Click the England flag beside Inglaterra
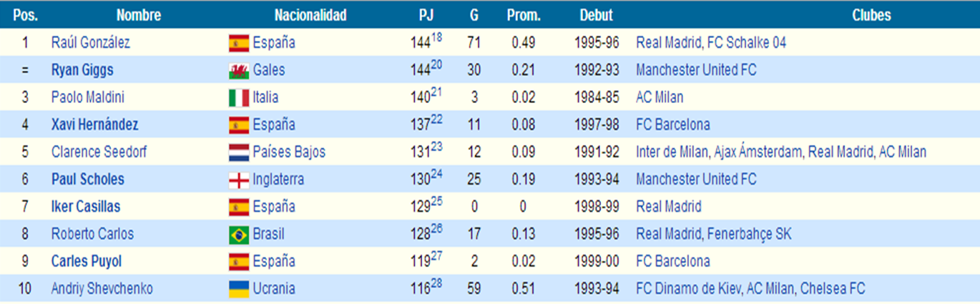 click(x=238, y=180)
